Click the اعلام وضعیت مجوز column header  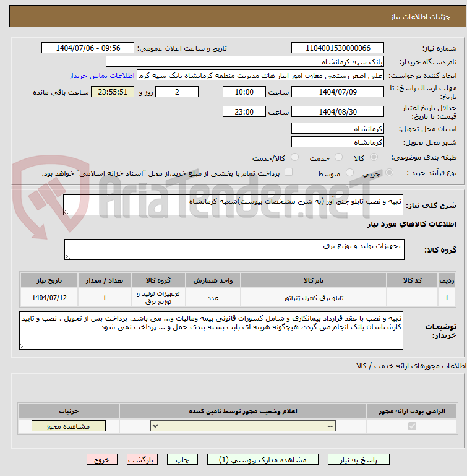243,411
